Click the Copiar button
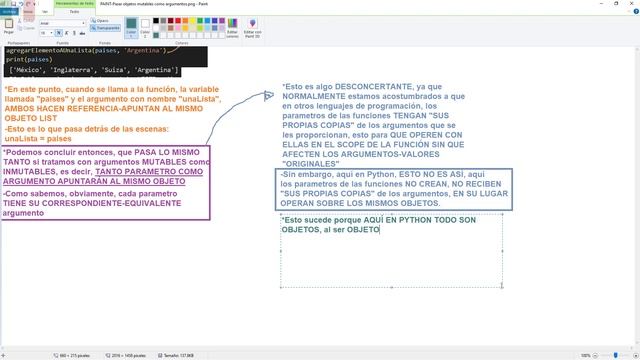The width and height of the screenshot is (640, 360). coord(26,28)
